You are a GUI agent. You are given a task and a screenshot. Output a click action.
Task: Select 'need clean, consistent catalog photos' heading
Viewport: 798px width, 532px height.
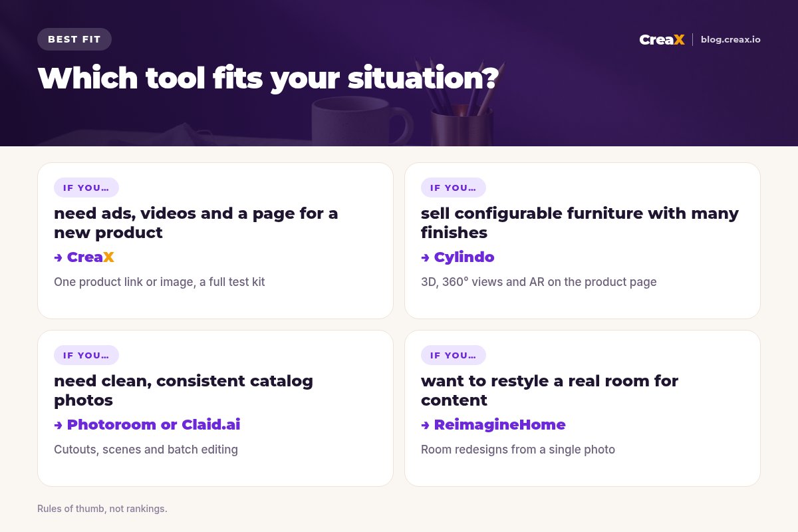point(184,390)
